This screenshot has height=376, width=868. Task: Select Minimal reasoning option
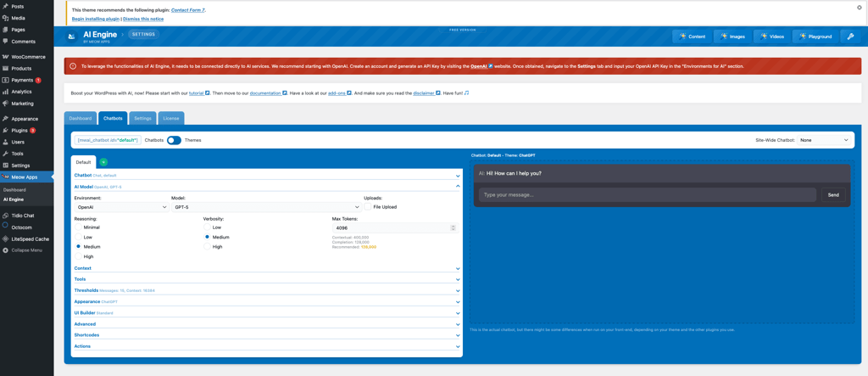pyautogui.click(x=78, y=227)
